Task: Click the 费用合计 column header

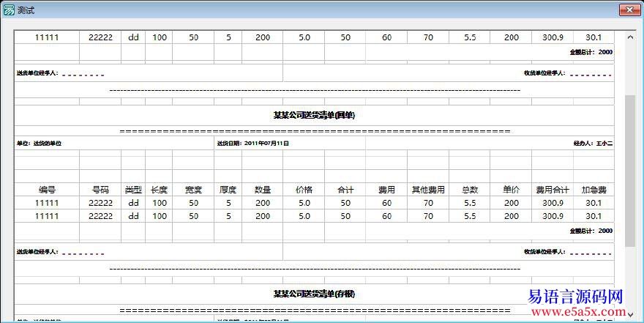Action: point(553,190)
